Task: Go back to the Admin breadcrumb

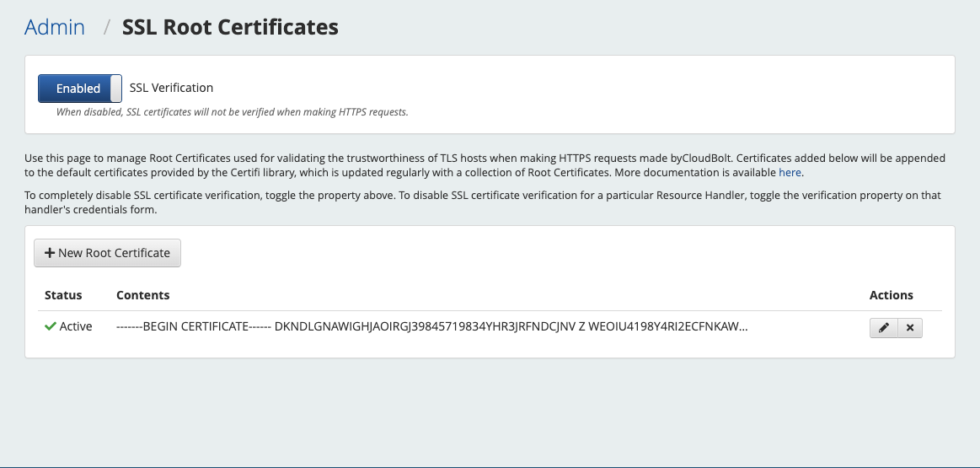Action: [55, 27]
